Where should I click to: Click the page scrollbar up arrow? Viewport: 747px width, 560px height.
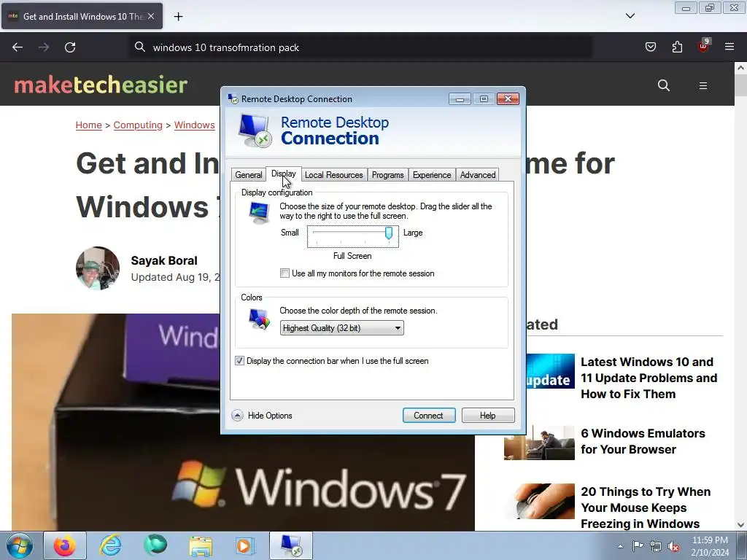pyautogui.click(x=741, y=68)
